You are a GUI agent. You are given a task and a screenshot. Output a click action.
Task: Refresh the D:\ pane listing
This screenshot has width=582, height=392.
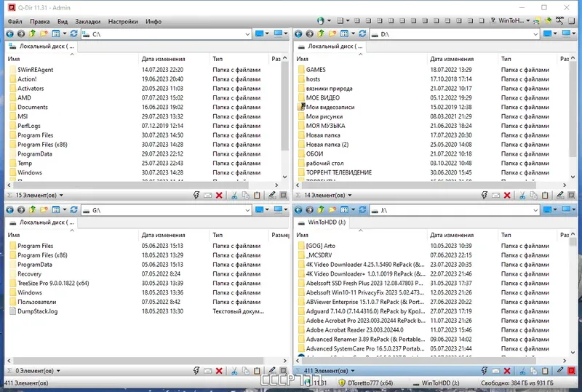click(362, 33)
